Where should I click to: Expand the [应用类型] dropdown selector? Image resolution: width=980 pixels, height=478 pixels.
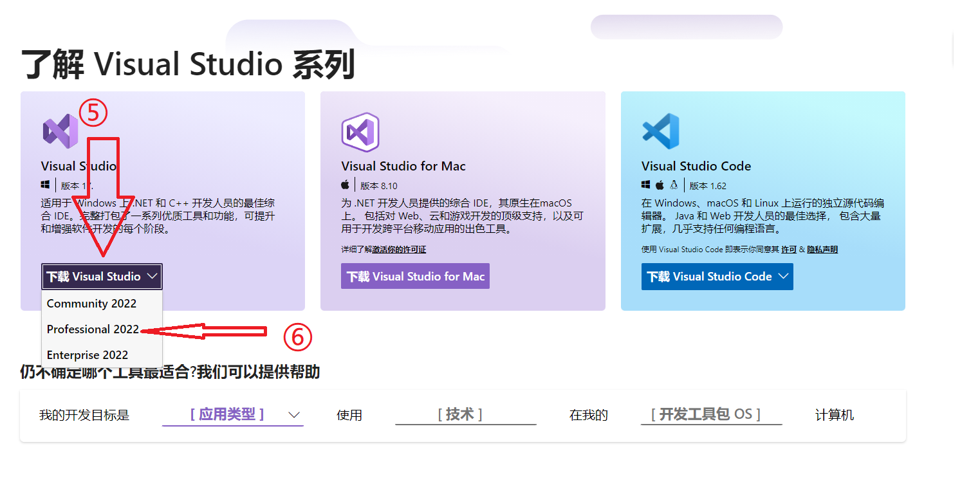[232, 414]
